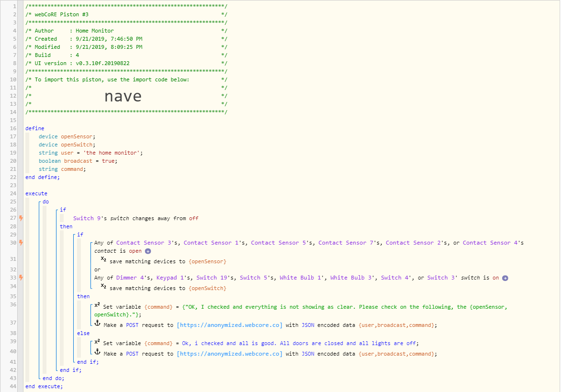Click the lightning bolt icon on line 27
The image size is (564, 392).
coord(21,218)
